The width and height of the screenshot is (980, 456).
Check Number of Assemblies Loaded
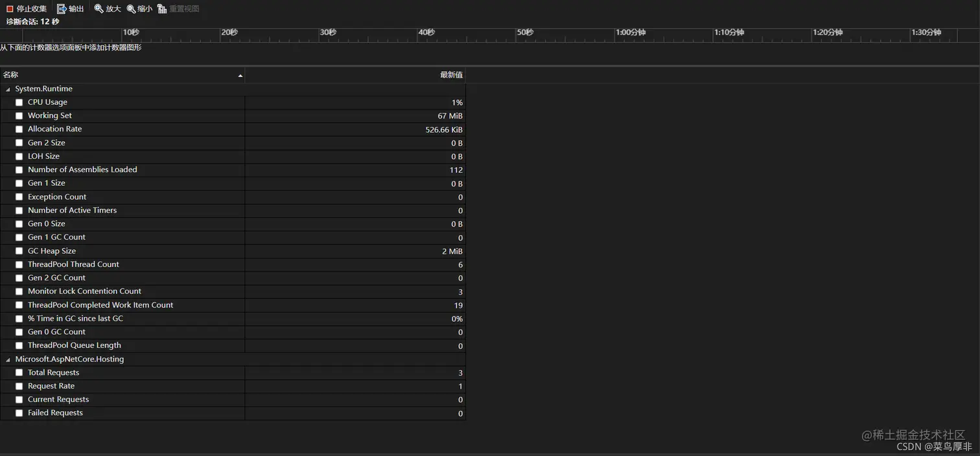pos(19,170)
